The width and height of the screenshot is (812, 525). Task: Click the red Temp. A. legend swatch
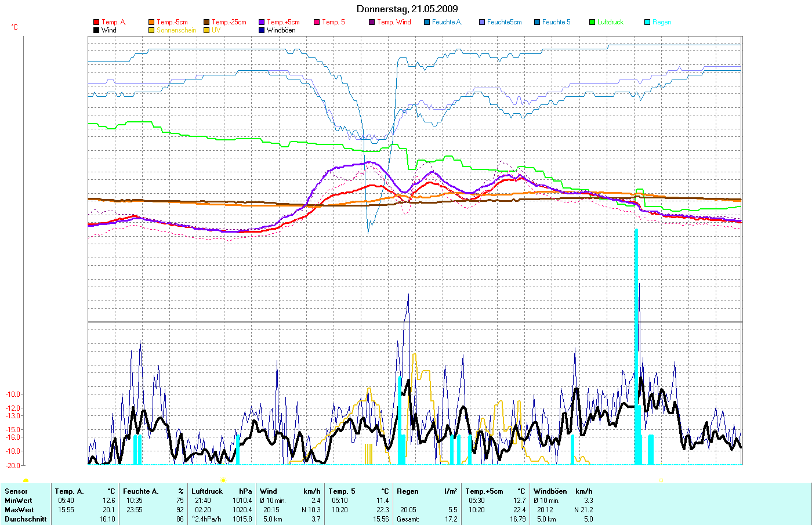(96, 22)
